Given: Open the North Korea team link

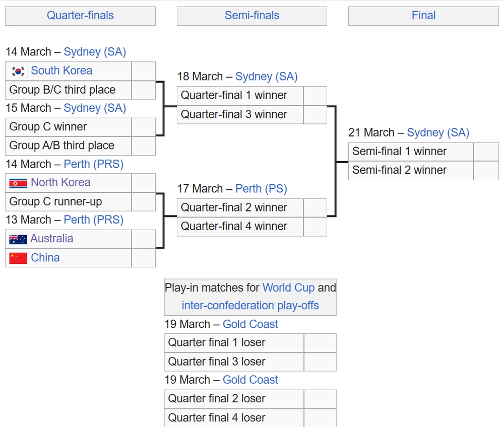Looking at the screenshot, I should point(60,182).
